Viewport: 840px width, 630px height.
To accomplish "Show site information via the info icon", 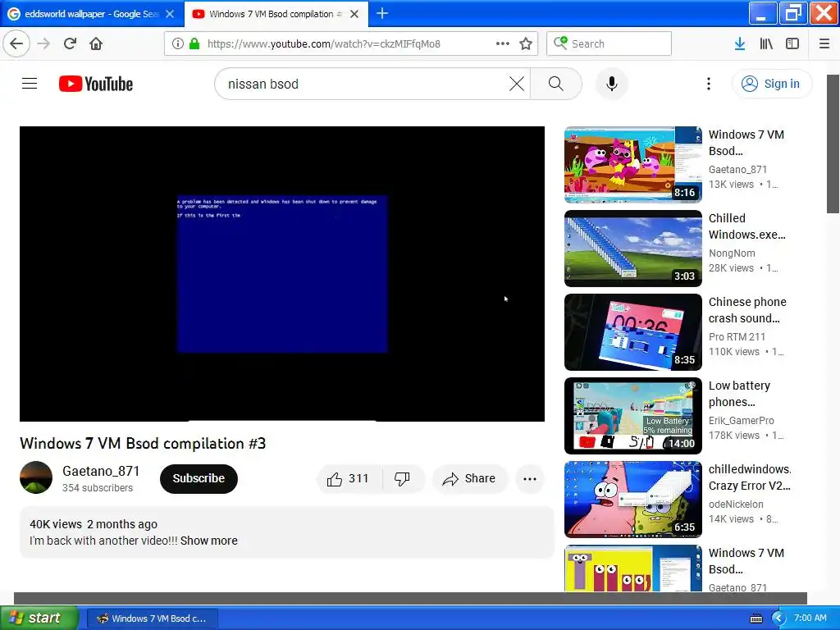I will click(178, 43).
